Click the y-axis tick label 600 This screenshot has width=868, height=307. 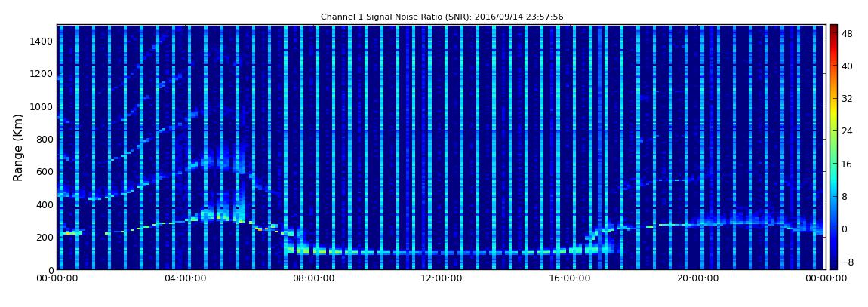[45, 171]
